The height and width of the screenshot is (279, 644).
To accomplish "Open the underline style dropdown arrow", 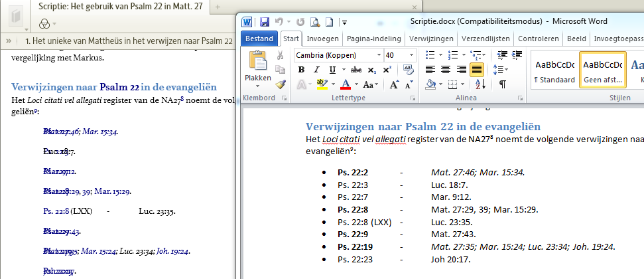I will click(x=344, y=70).
